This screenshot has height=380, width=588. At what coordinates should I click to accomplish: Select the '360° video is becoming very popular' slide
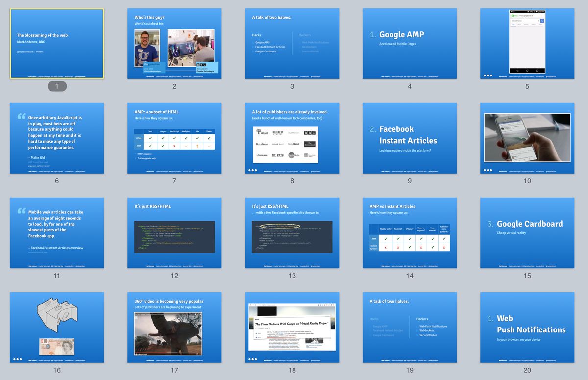(174, 327)
